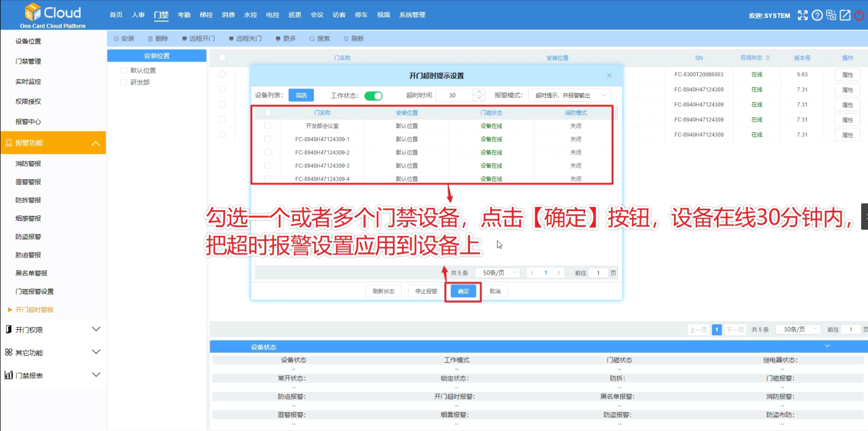This screenshot has width=868, height=431.
Task: Select 开门超时警报 in sidebar
Action: click(x=34, y=309)
